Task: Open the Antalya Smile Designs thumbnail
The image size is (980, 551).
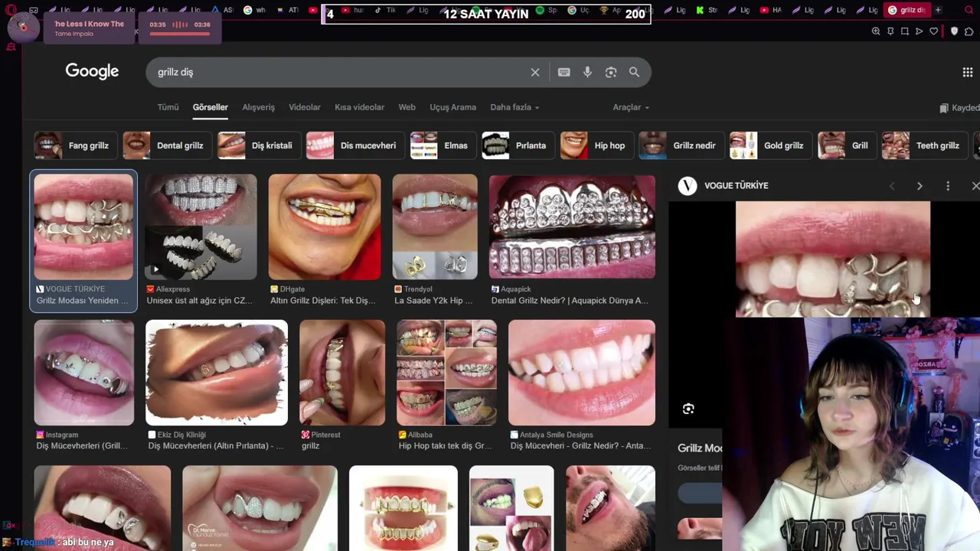Action: [x=582, y=373]
